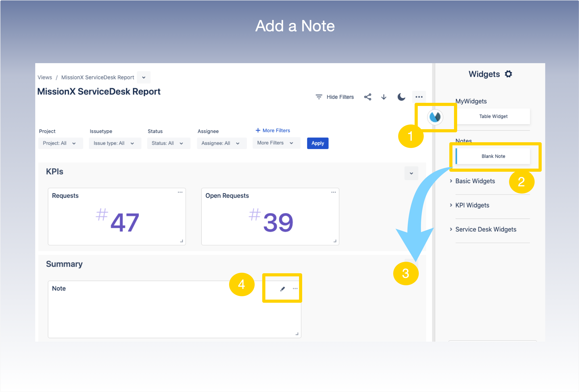Toggle dark mode with the moon icon
The width and height of the screenshot is (579, 392).
(401, 97)
